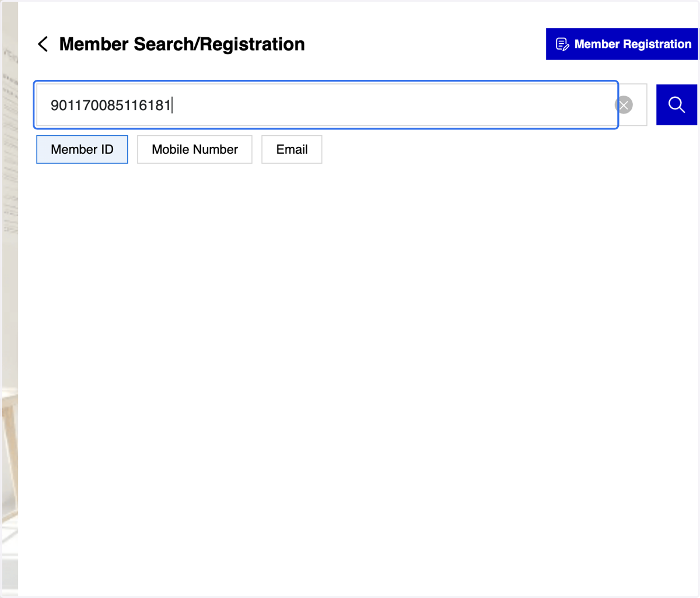
Task: Focus the member search input field
Action: (326, 105)
